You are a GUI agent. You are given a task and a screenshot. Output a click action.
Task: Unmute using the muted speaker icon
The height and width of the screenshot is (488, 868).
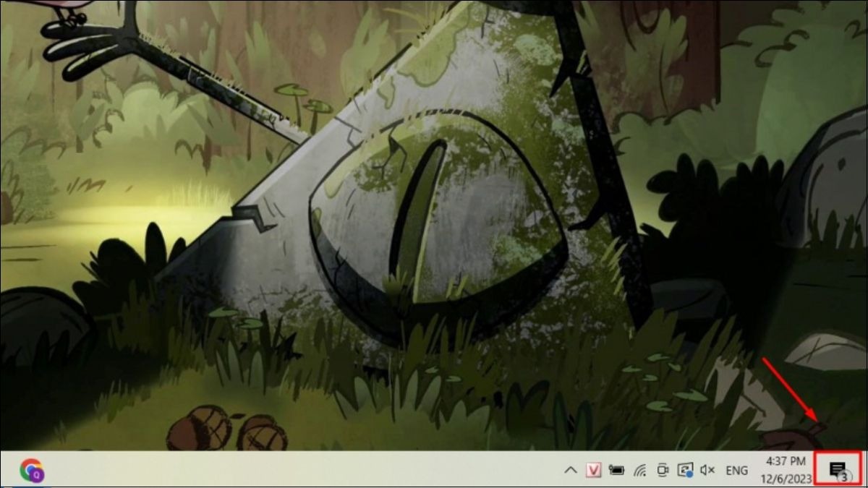tap(707, 471)
